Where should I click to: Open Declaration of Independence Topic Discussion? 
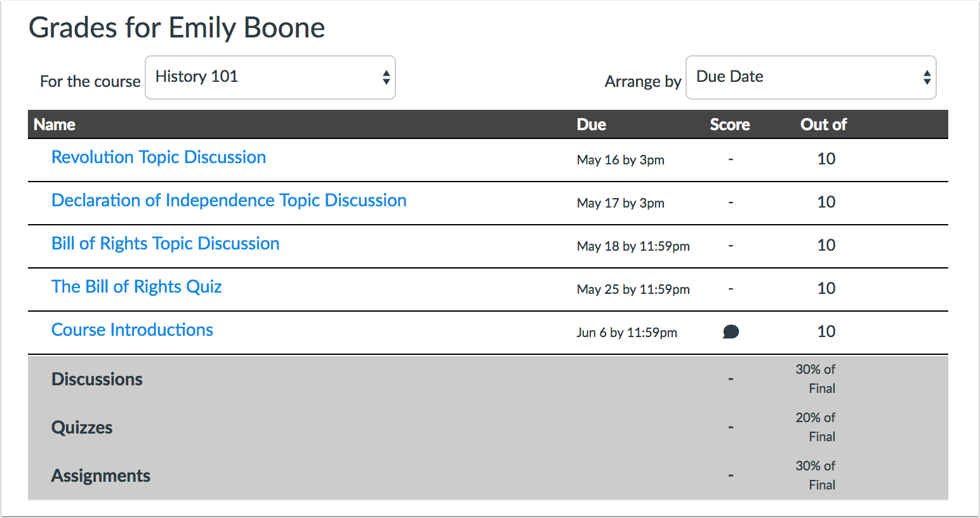[228, 201]
